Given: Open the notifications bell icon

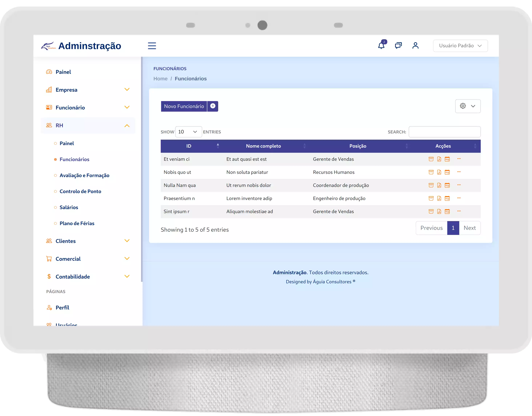Looking at the screenshot, I should 381,46.
